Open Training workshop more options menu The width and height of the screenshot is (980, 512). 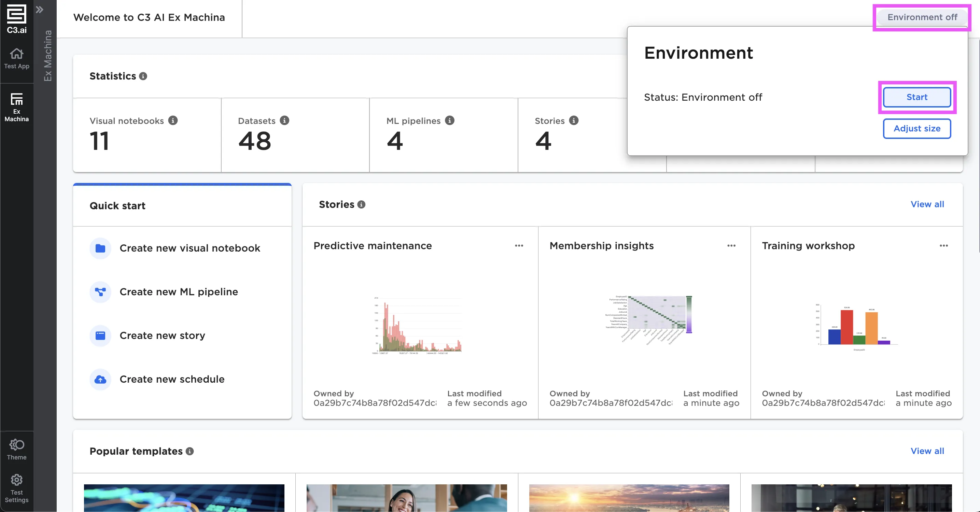943,246
